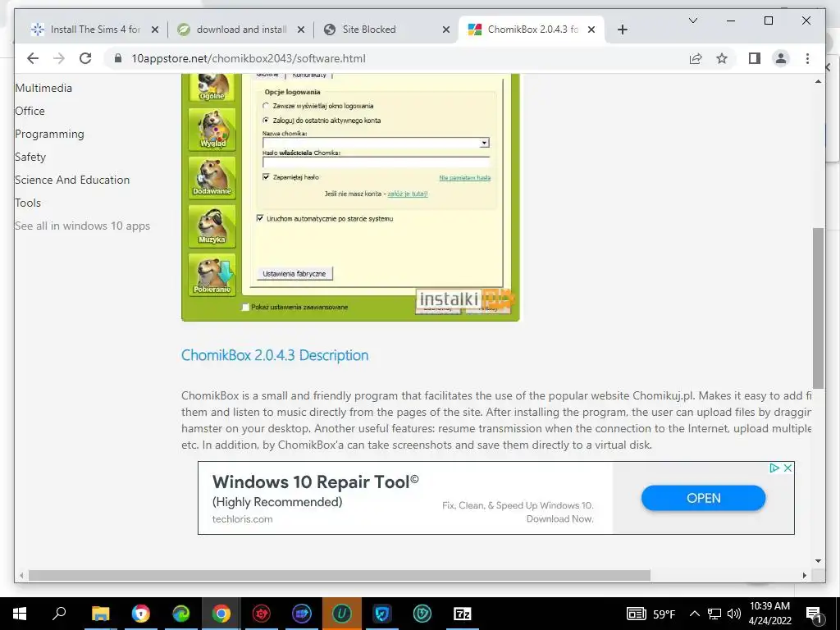Viewport: 840px width, 630px height.
Task: Click the Ustawienia fabryczne button
Action: tap(294, 274)
